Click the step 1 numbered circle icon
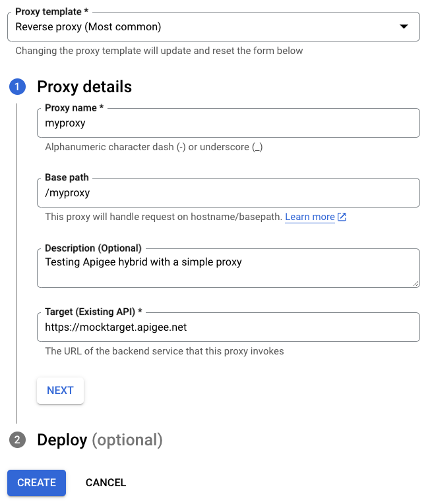 17,87
